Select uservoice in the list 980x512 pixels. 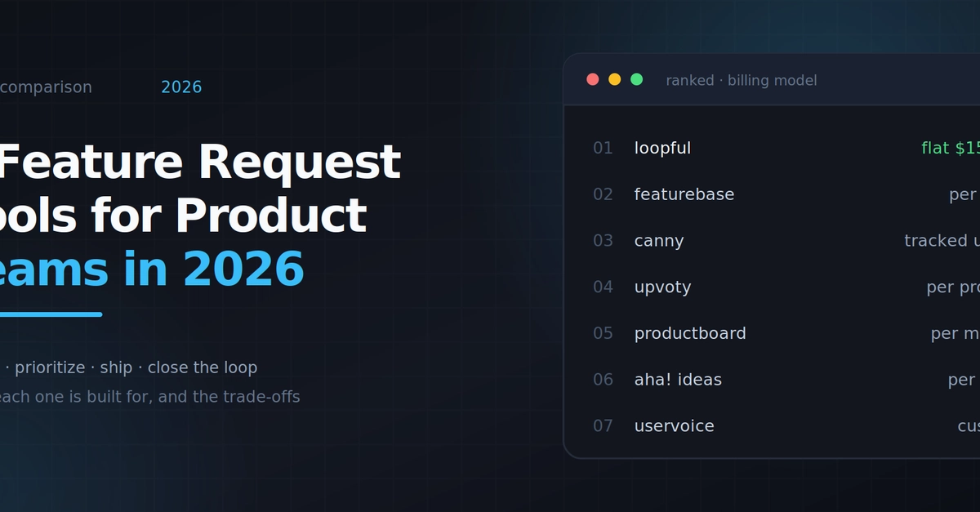674,426
